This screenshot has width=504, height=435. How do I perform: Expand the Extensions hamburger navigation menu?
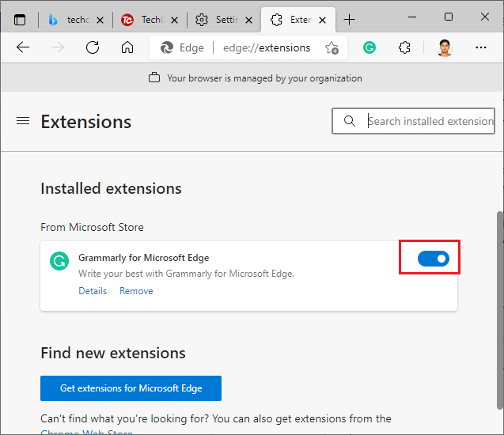(x=23, y=121)
